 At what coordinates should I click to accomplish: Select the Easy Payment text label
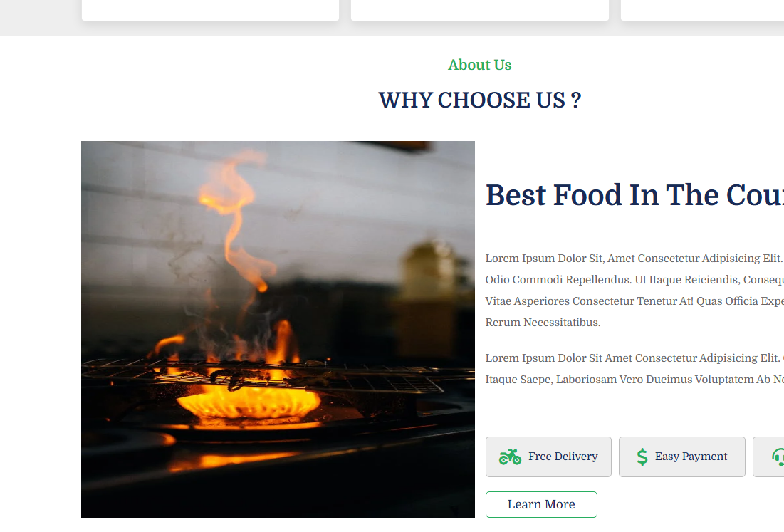click(x=691, y=457)
